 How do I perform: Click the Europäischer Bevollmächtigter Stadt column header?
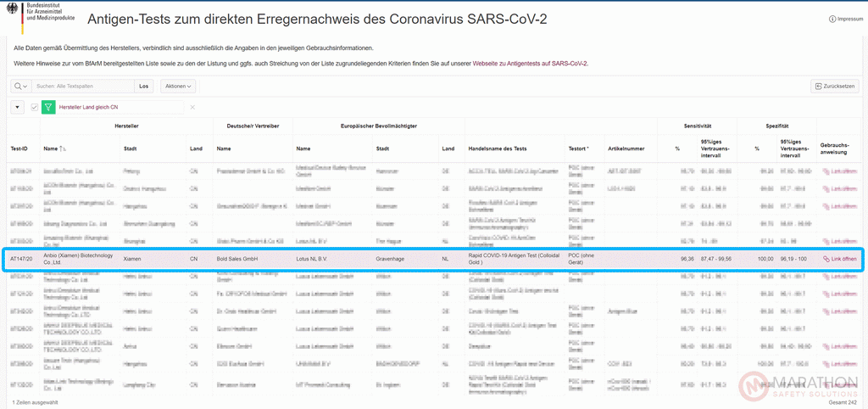(383, 149)
